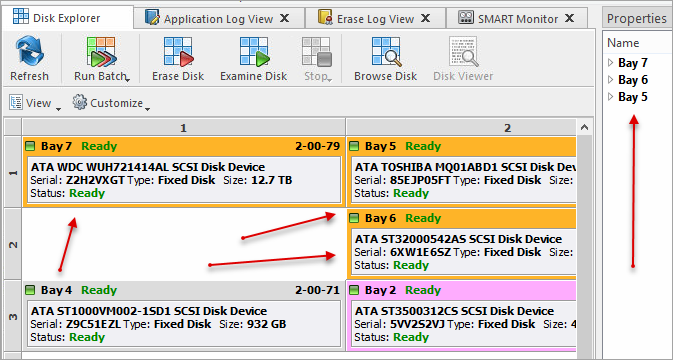Click the Browse Disk label
This screenshot has width=673, height=360.
pos(385,76)
